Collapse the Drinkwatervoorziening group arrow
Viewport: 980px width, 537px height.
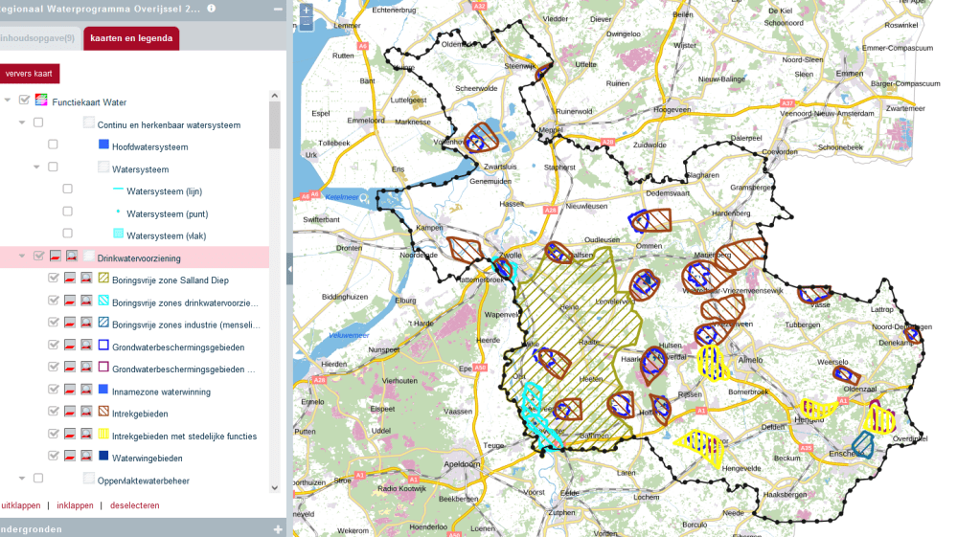[x=22, y=257]
